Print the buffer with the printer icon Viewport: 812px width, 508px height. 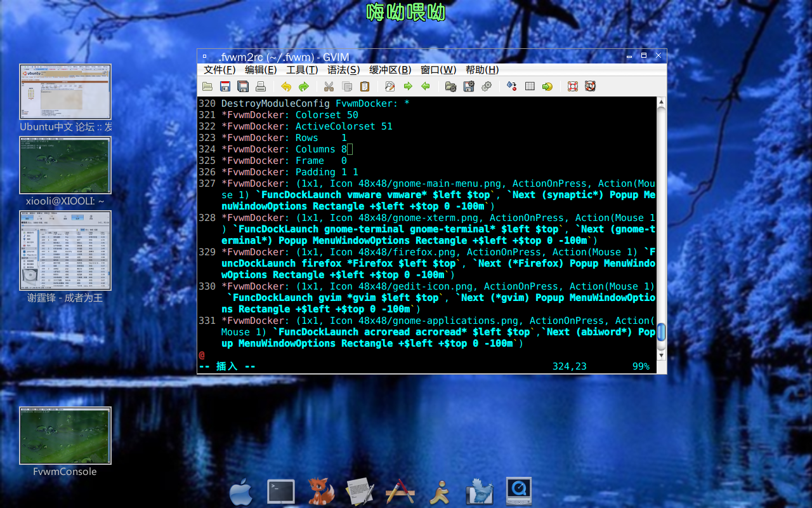[261, 86]
